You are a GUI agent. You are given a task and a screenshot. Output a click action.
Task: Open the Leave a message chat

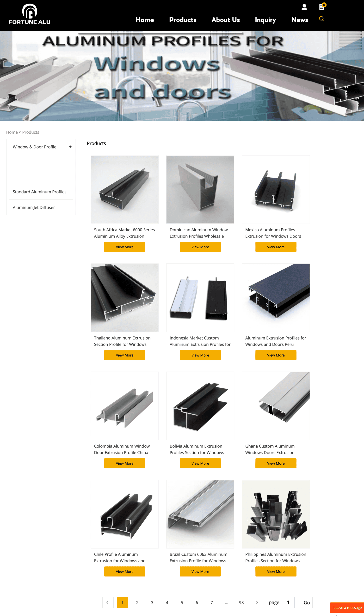[x=347, y=607]
